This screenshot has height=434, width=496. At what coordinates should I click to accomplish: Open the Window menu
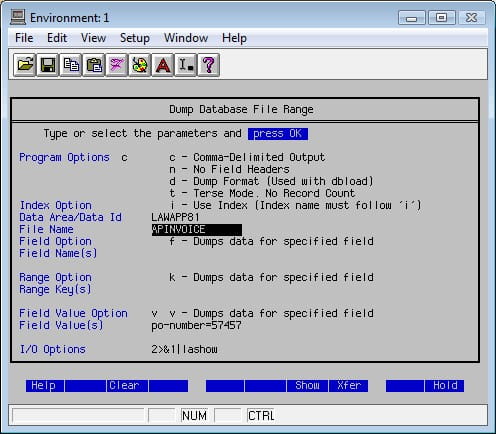(186, 38)
